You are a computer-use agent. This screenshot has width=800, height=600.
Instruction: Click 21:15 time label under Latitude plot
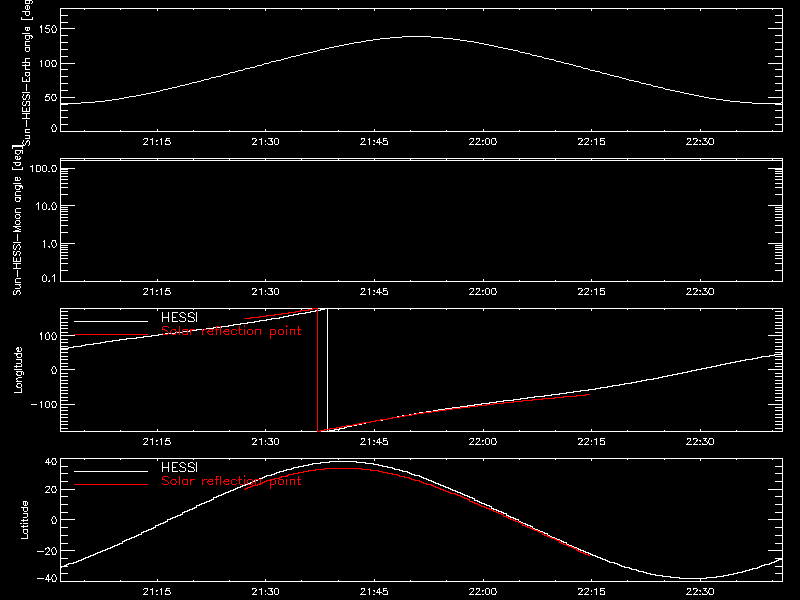[x=157, y=591]
